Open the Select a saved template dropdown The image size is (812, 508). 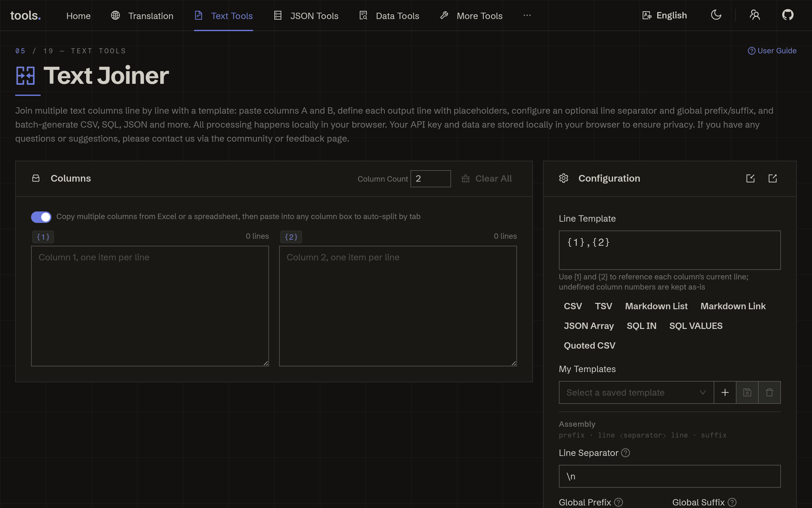click(636, 392)
